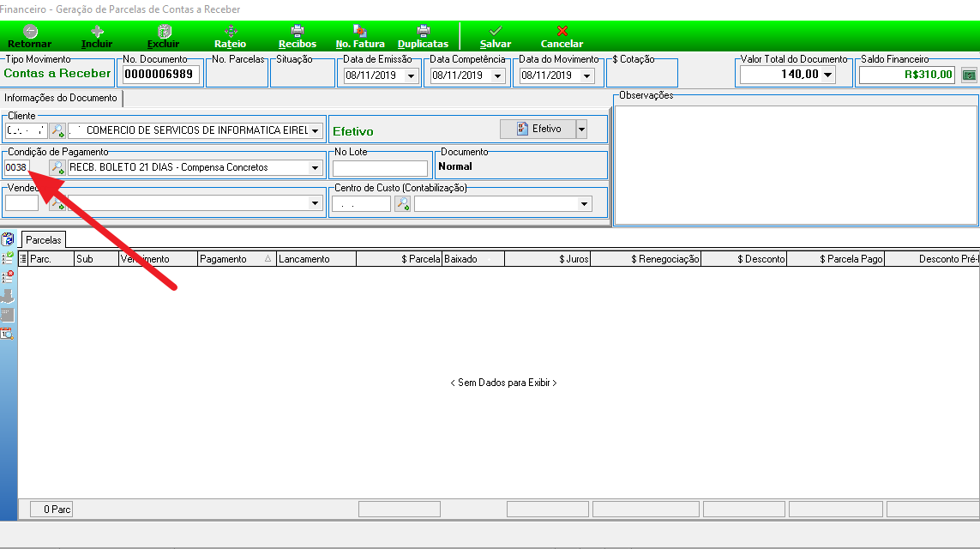Click the refresh parcelas sidebar icon
The height and width of the screenshot is (549, 980).
(x=8, y=239)
